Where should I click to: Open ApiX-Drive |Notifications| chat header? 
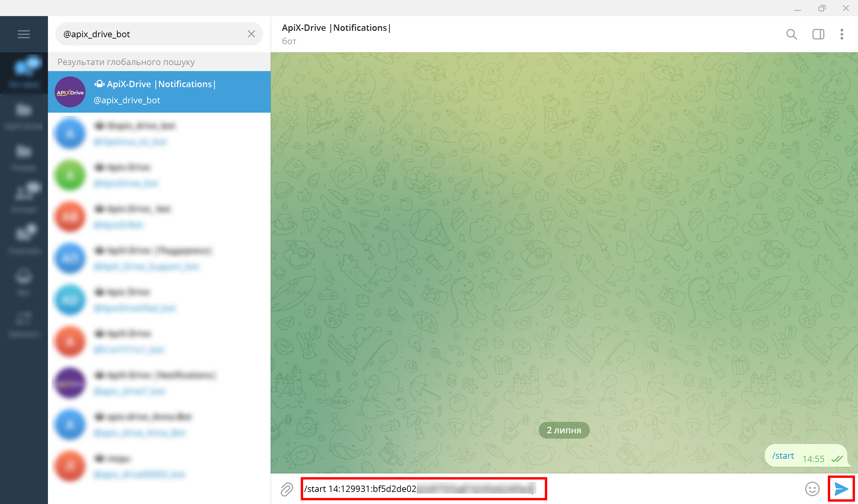click(336, 28)
